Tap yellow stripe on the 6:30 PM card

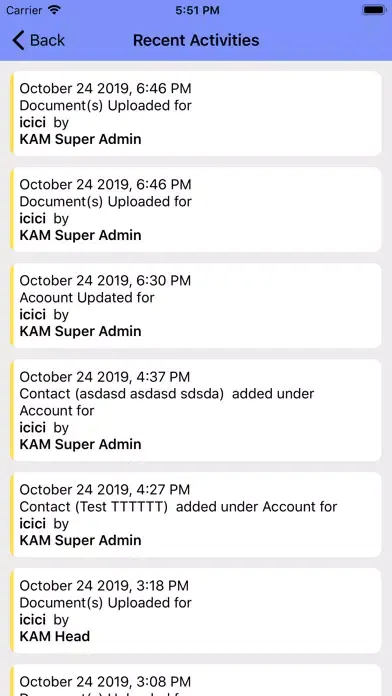point(12,305)
